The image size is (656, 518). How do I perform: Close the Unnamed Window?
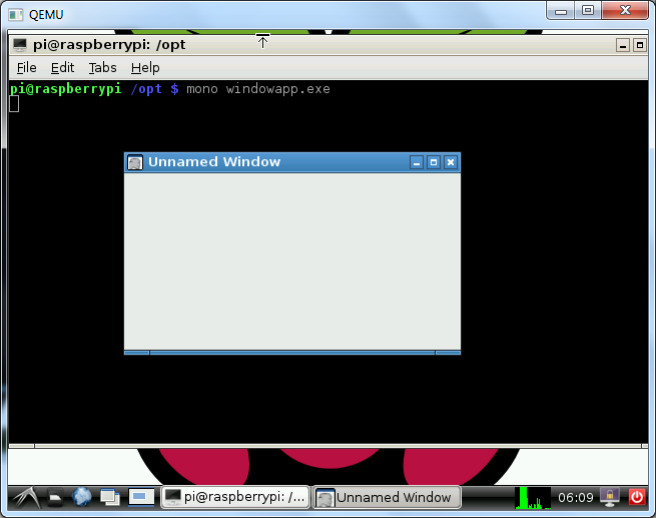(x=451, y=162)
